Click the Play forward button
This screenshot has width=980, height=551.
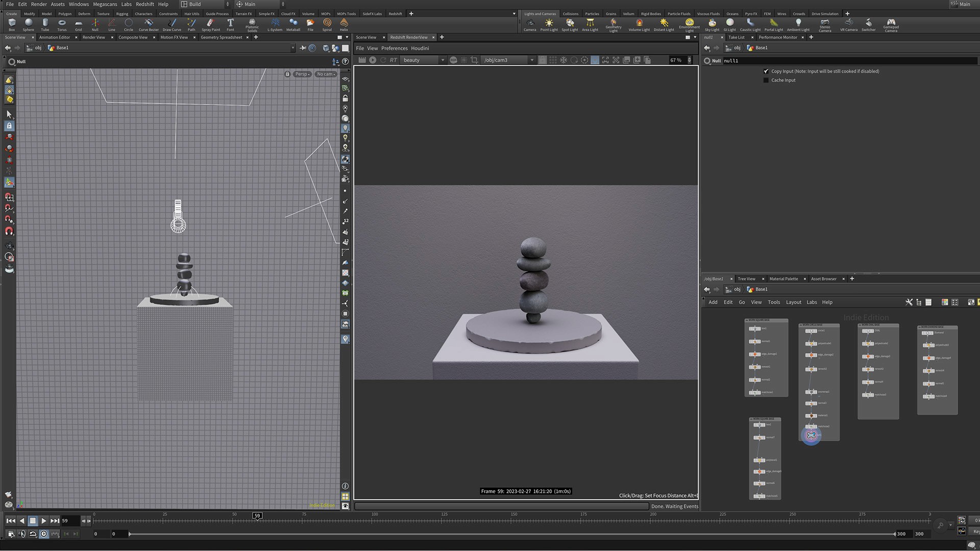tap(44, 521)
